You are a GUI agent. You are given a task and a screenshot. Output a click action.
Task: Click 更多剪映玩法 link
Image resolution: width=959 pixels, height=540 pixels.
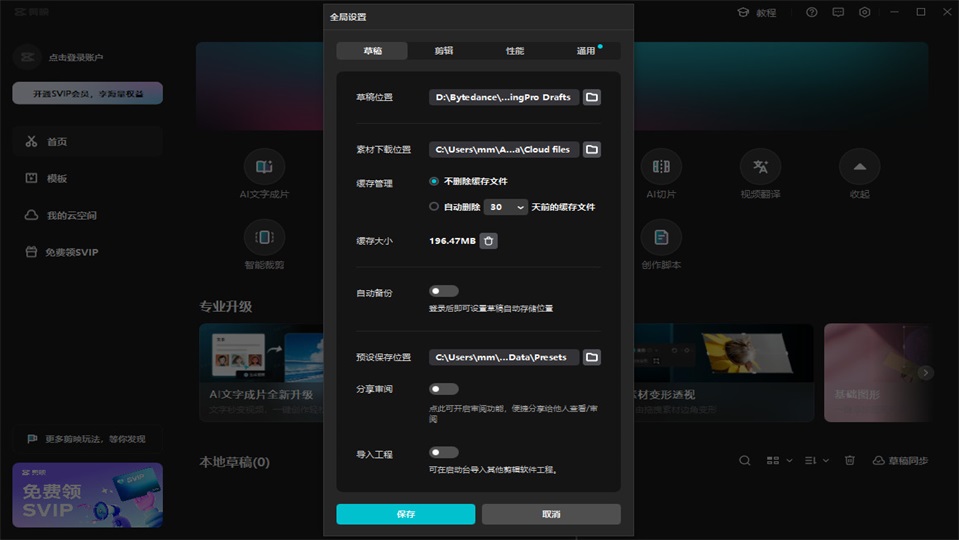click(87, 439)
